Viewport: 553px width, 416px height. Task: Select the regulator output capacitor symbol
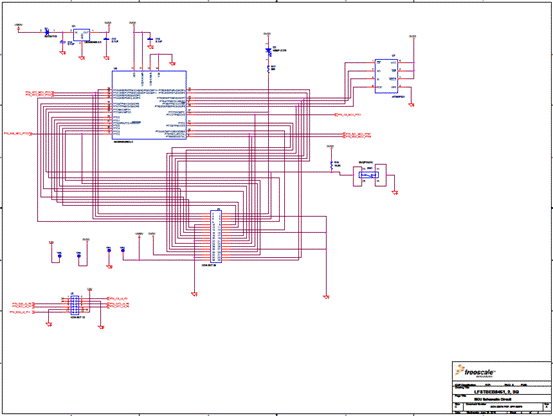[x=106, y=39]
